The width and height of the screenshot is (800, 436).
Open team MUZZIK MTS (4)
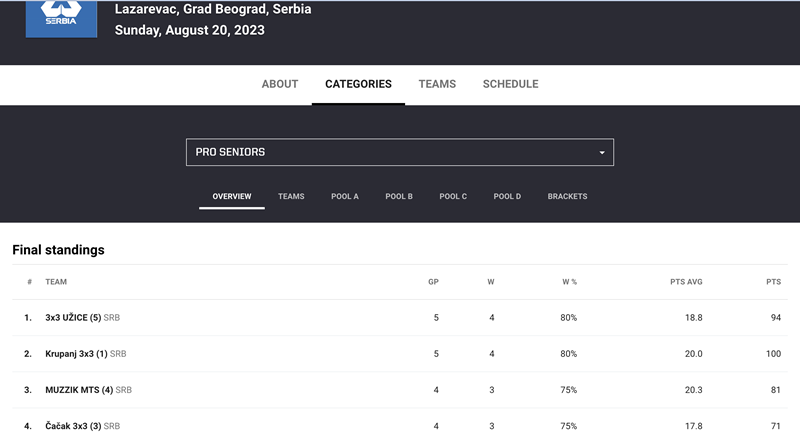(x=79, y=390)
